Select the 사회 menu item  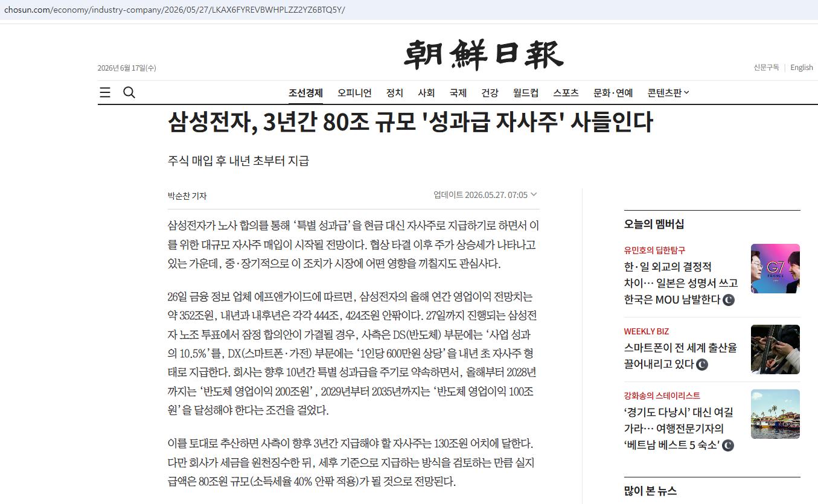[x=426, y=93]
